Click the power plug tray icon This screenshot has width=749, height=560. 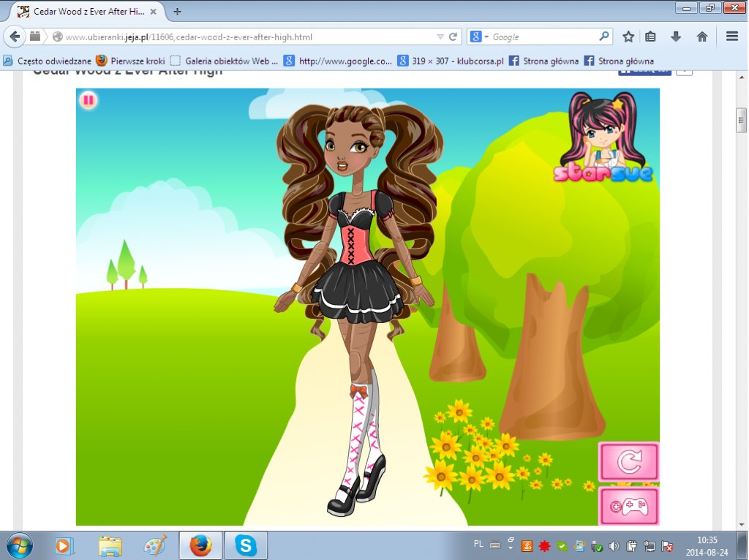pos(631,545)
